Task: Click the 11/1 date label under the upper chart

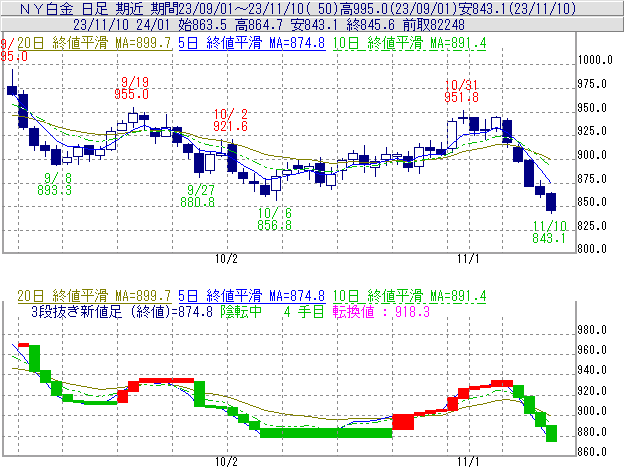Action: [x=468, y=259]
